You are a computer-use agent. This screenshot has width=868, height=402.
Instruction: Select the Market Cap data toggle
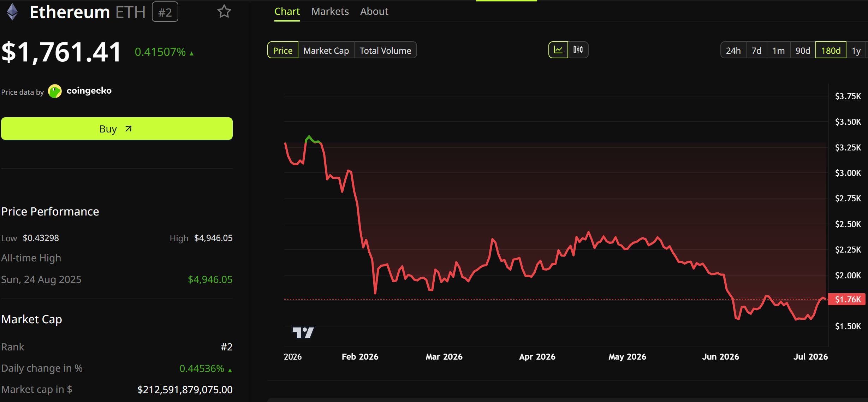tap(326, 50)
